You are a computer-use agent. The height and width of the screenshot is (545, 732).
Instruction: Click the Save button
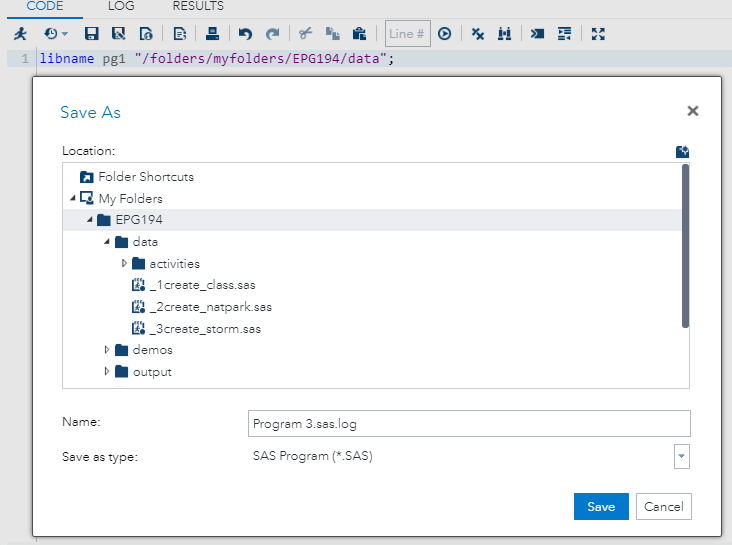(x=601, y=506)
